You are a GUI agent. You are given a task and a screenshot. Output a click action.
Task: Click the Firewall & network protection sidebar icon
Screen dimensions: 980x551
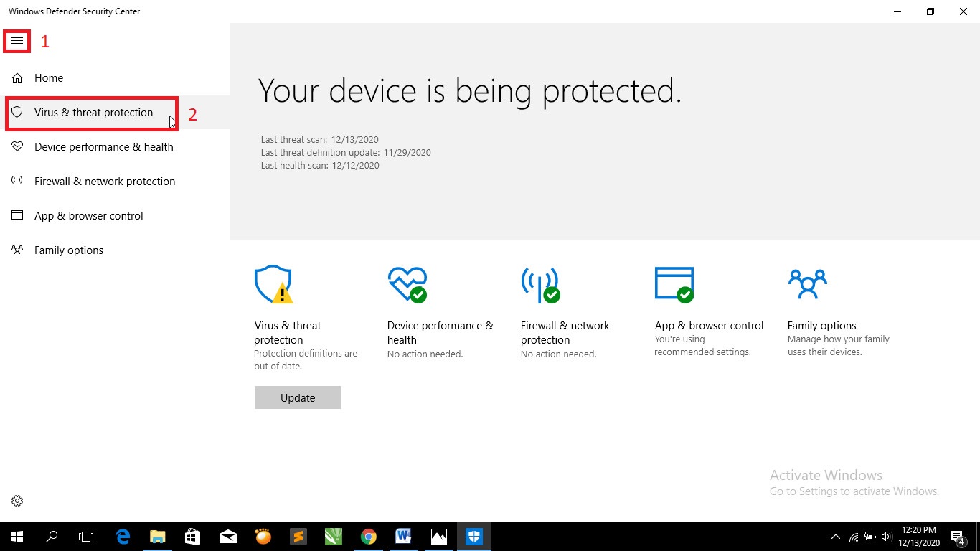[17, 181]
